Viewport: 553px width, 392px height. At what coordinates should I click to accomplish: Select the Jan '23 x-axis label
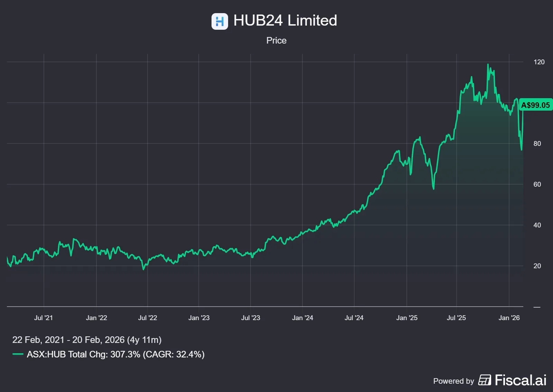(x=199, y=318)
